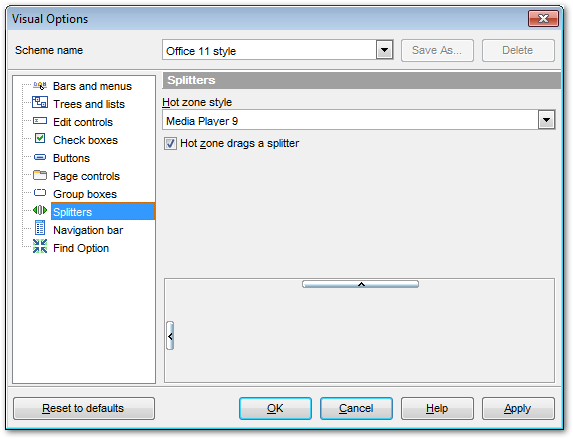573x439 pixels.
Task: Open Navigation bar settings
Action: coord(88,230)
